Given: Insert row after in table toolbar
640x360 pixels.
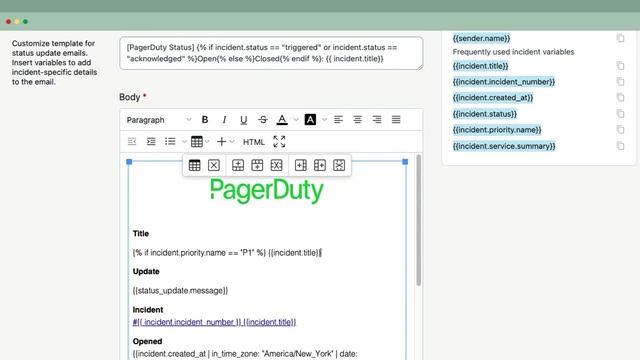Looking at the screenshot, I should 257,165.
